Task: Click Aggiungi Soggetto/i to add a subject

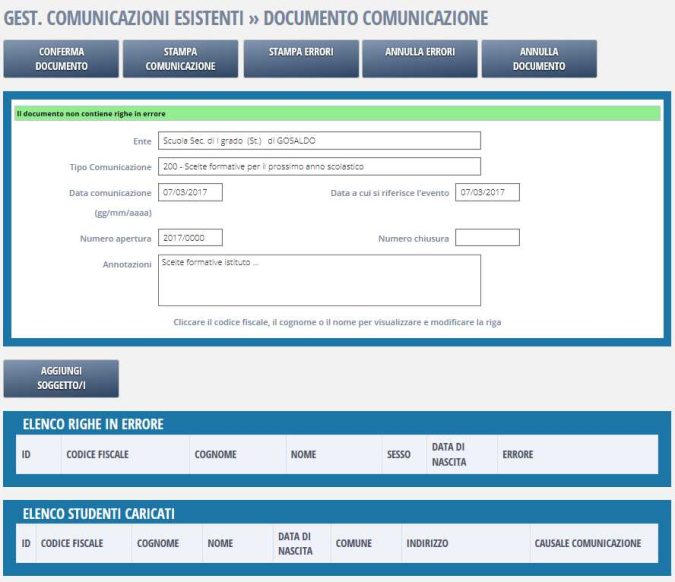Action: pos(61,378)
